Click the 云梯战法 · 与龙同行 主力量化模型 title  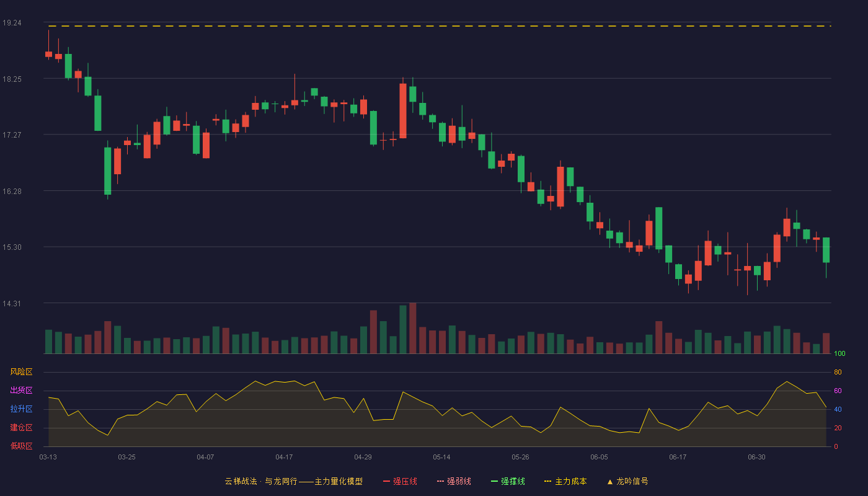(x=293, y=481)
